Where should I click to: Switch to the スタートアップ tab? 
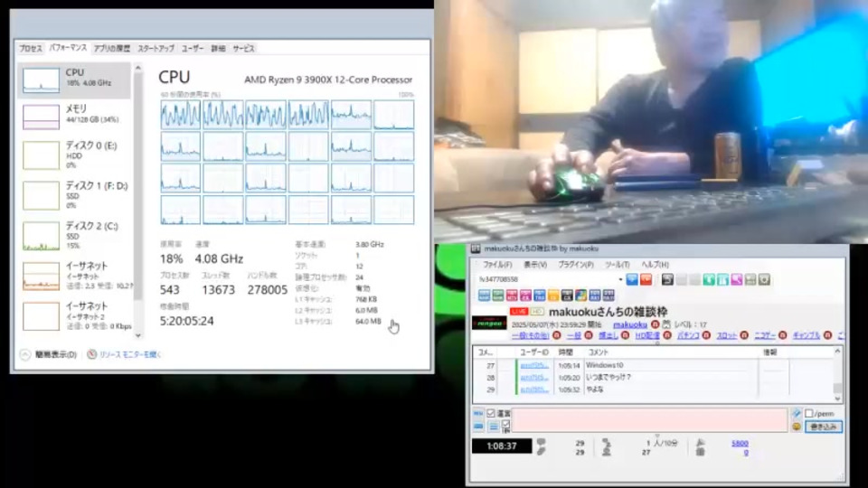[156, 49]
